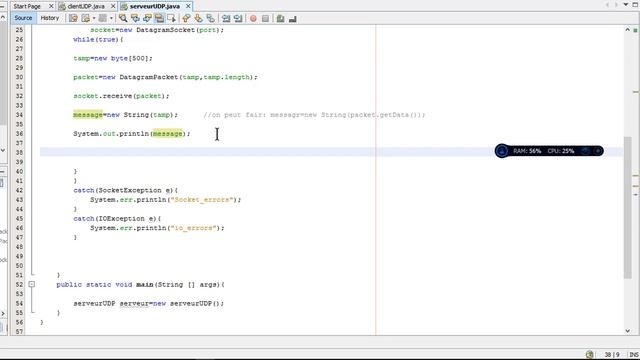Screen dimensions: 640x360
Task: Click the 'while(true){' statement
Action: 98,39
